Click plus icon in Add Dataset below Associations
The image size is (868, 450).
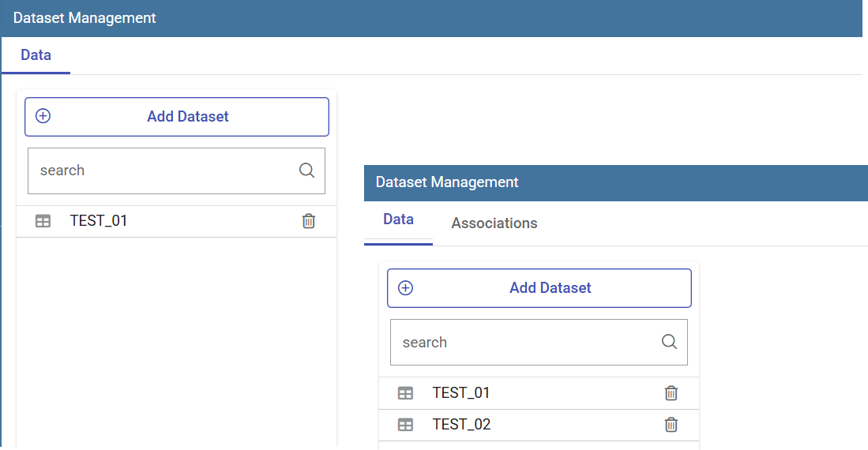406,288
